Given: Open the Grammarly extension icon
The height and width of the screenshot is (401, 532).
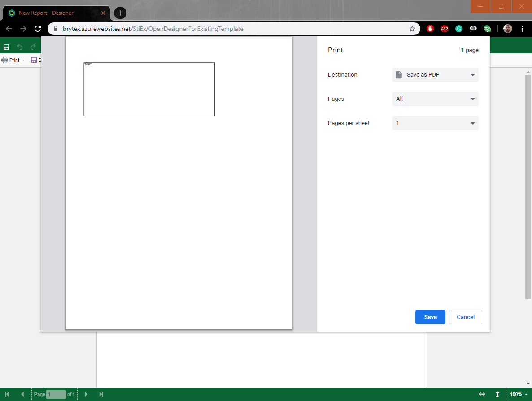Looking at the screenshot, I should point(459,29).
